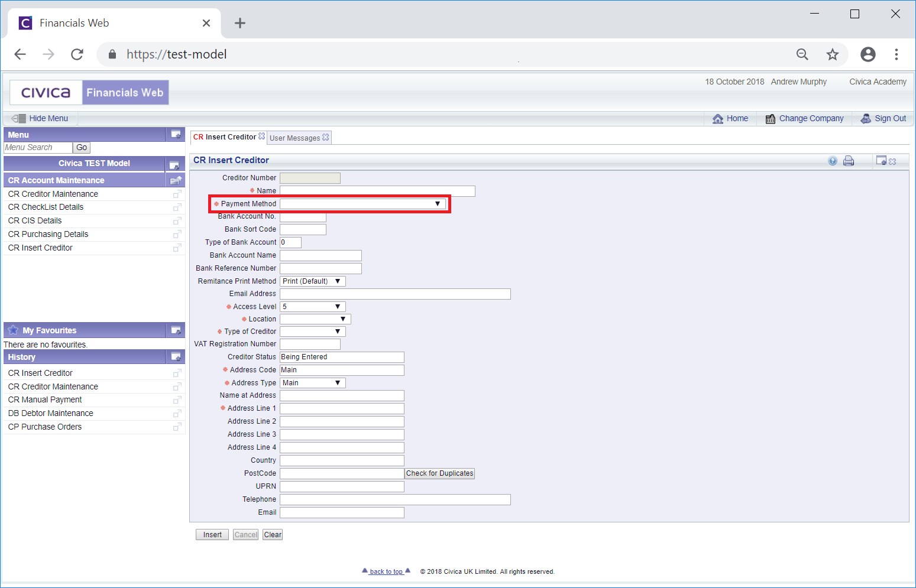The width and height of the screenshot is (916, 588).
Task: Click the Address Line 1 field
Action: coord(342,408)
